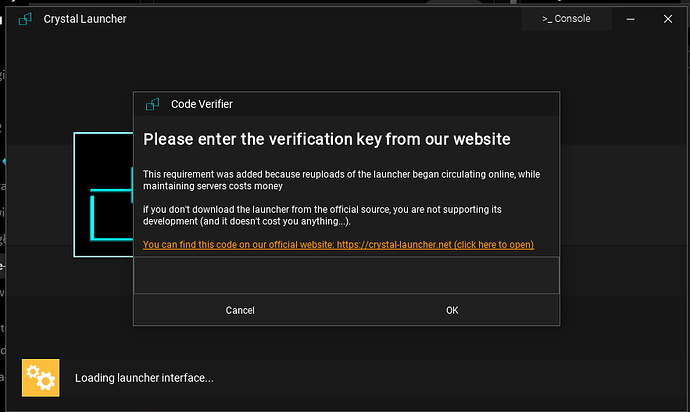Click the Code Verifier dialog logo icon
Screen dimensions: 690x412
[x=153, y=104]
